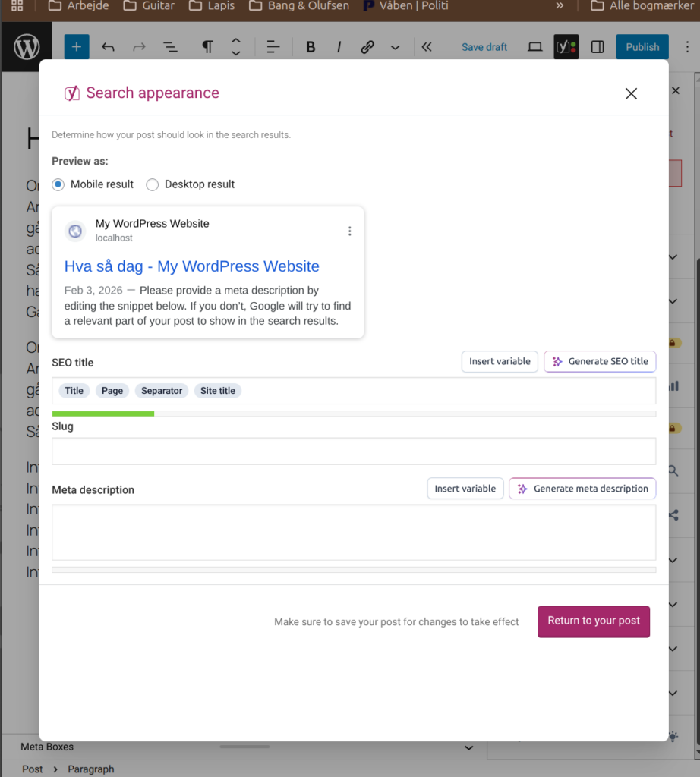Open the Guitar bookmarks folder

click(149, 6)
